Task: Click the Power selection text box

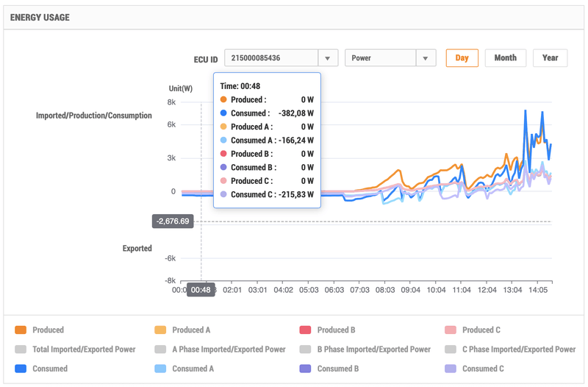Action: click(380, 58)
